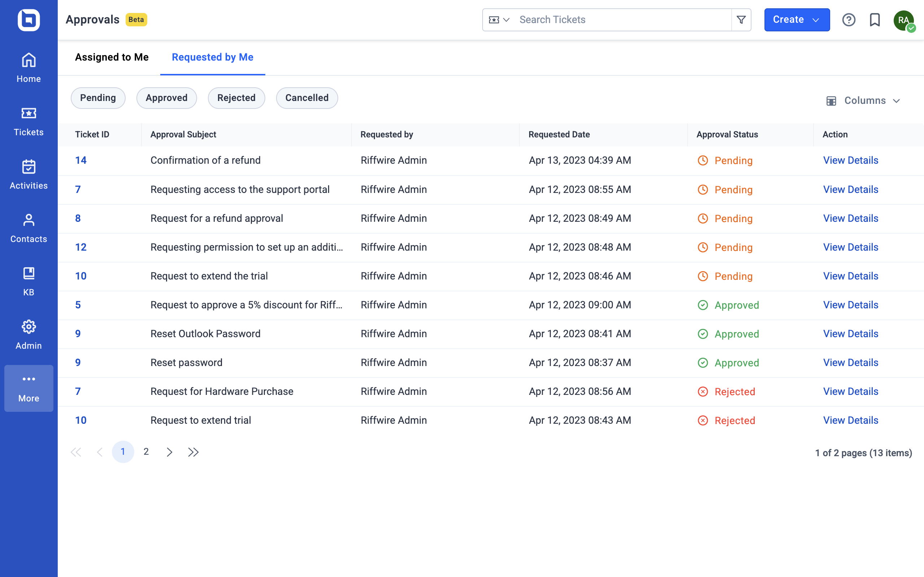Image resolution: width=924 pixels, height=577 pixels.
Task: Open ticket ID 12 link
Action: (x=80, y=247)
